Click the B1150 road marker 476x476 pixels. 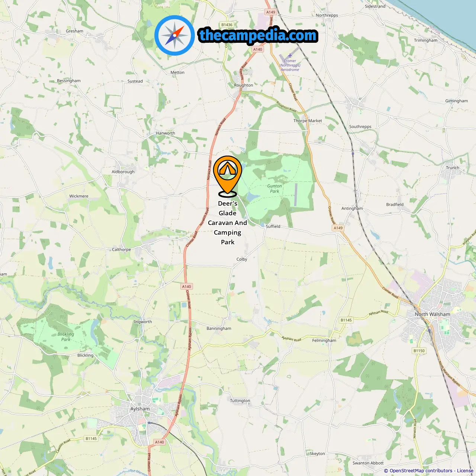pyautogui.click(x=419, y=351)
